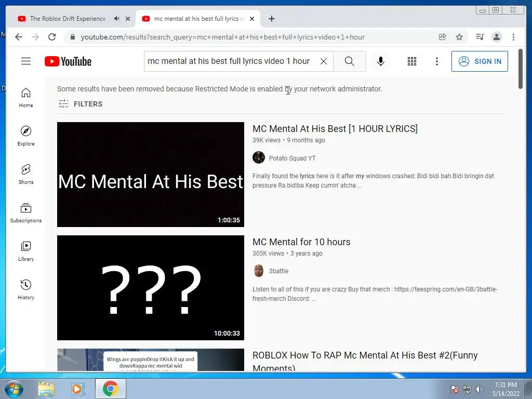This screenshot has width=532, height=399.
Task: Open a new Chrome tab
Action: coord(271,19)
